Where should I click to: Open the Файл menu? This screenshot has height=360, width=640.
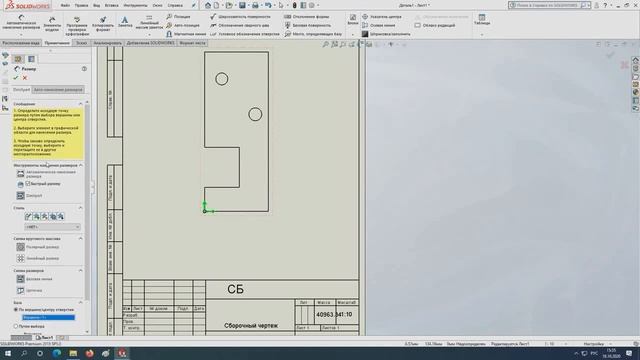(65, 6)
